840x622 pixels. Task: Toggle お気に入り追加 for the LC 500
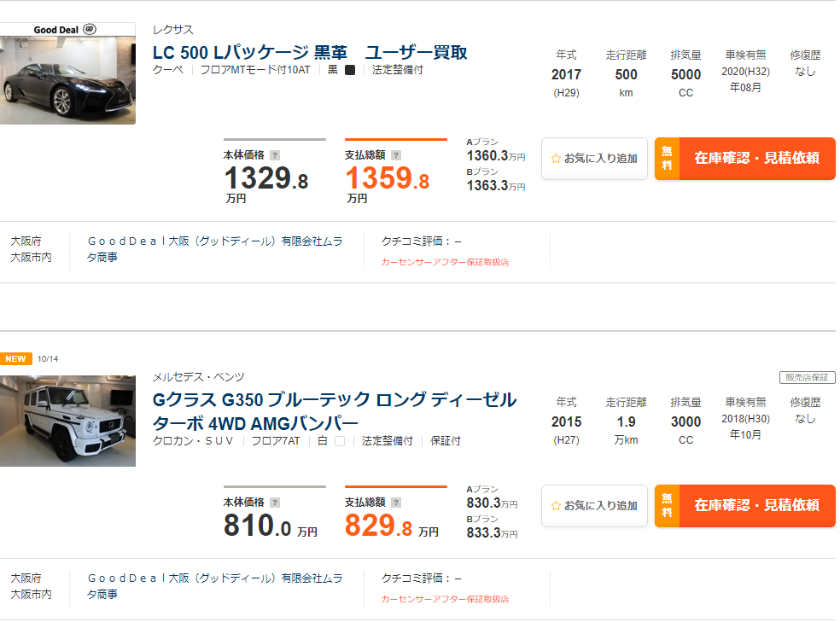(x=594, y=159)
